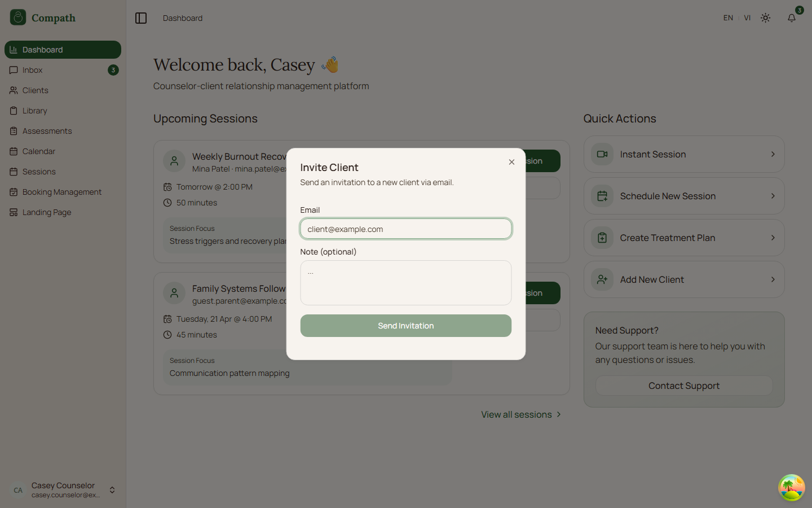This screenshot has width=812, height=508.
Task: Toggle the sidebar collapse control
Action: click(140, 17)
